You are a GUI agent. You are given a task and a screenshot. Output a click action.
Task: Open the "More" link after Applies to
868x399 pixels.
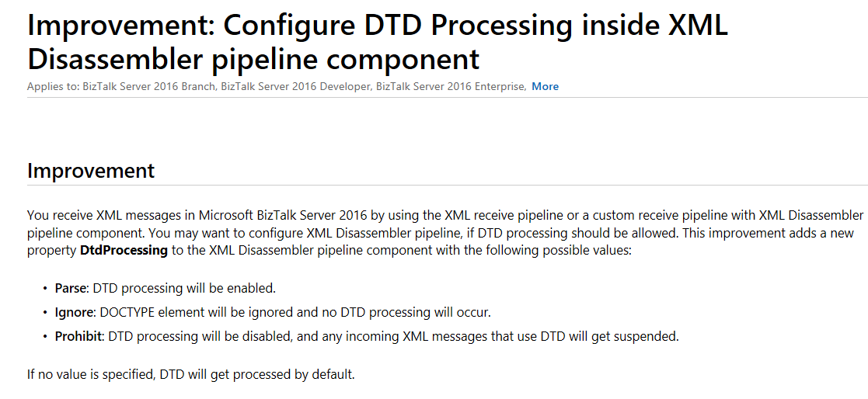[545, 86]
